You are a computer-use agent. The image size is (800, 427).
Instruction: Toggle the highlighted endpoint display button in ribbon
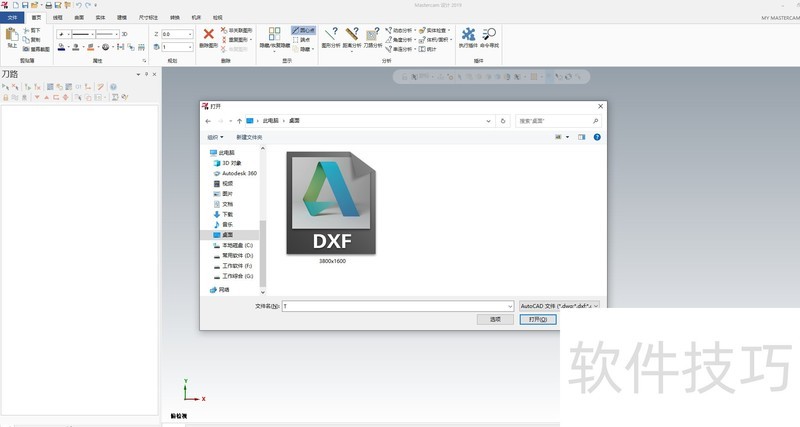[304, 31]
